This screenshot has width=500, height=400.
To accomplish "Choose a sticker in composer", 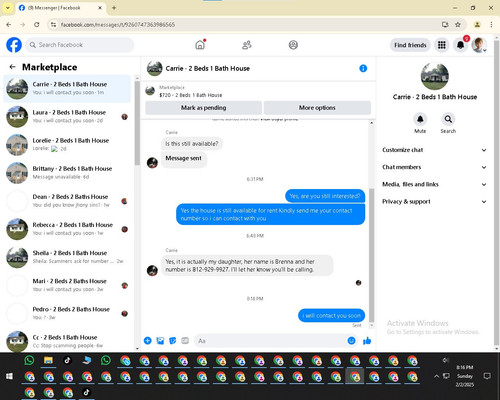I will 173,341.
